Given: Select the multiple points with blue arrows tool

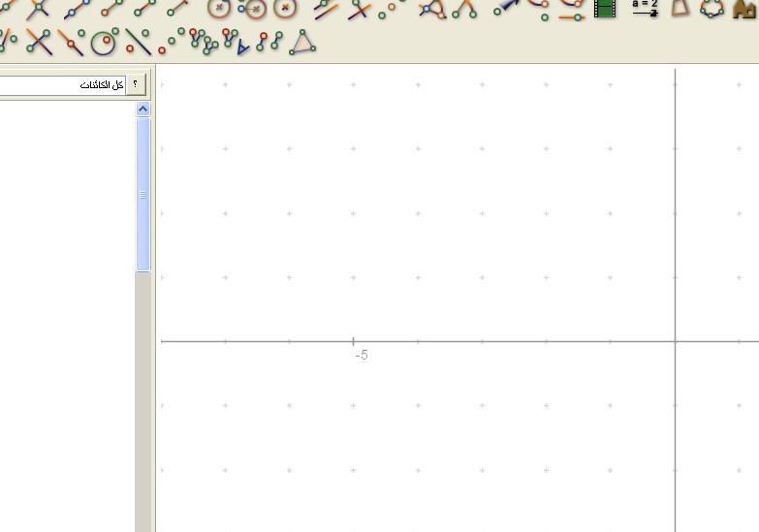Looking at the screenshot, I should (x=204, y=41).
